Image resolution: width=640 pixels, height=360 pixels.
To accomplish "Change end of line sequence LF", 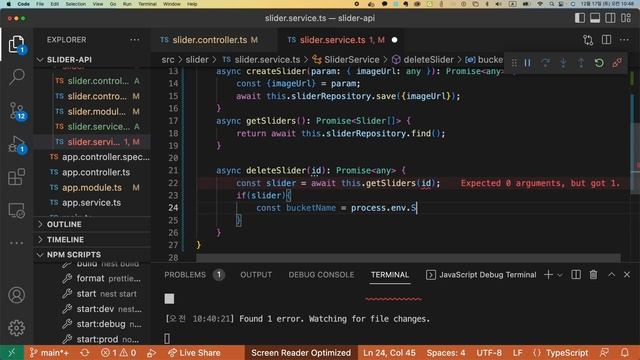I will 517,353.
